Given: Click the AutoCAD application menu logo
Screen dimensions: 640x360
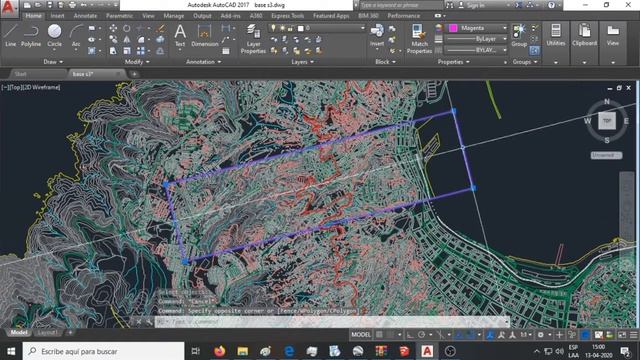Looking at the screenshot, I should point(9,9).
